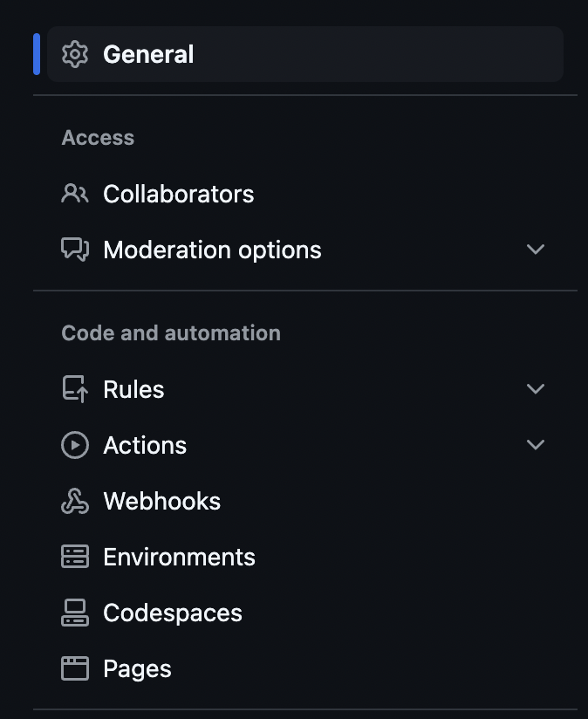Click the people icon for Collaborators

(75, 194)
